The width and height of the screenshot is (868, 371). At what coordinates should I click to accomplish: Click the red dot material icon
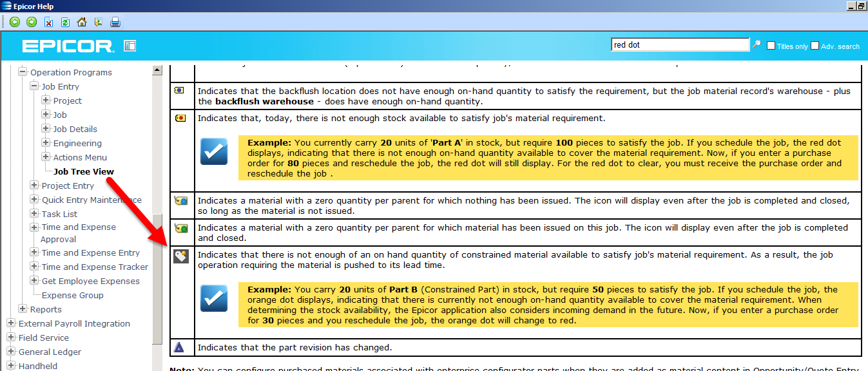[x=180, y=118]
